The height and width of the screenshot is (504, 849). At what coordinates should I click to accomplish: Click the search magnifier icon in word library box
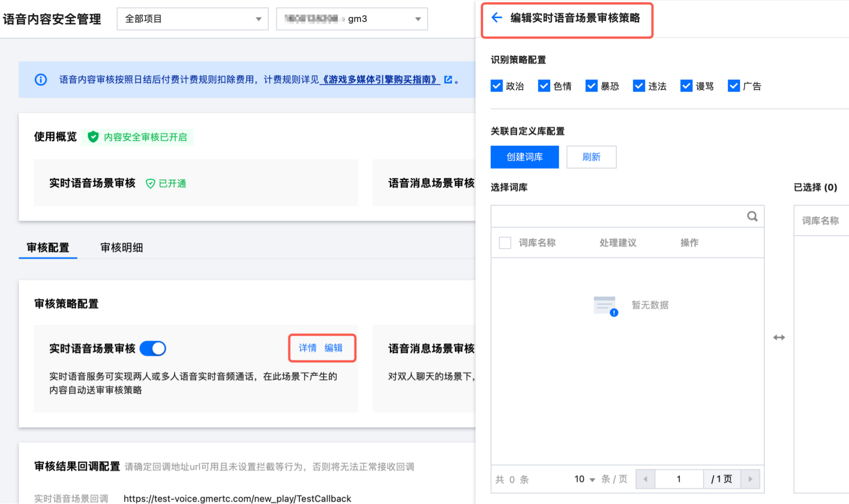752,216
